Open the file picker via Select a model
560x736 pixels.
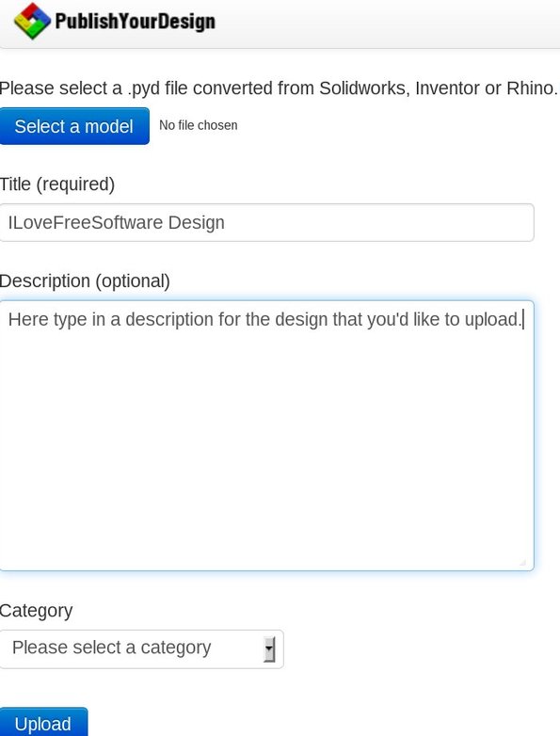coord(74,126)
